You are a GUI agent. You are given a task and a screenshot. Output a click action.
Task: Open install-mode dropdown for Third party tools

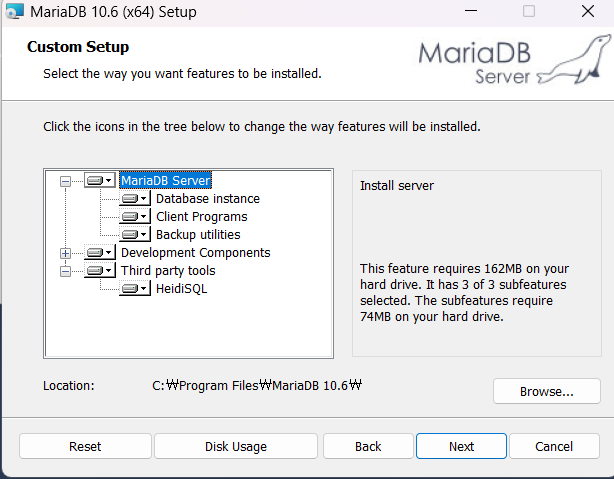coord(99,271)
